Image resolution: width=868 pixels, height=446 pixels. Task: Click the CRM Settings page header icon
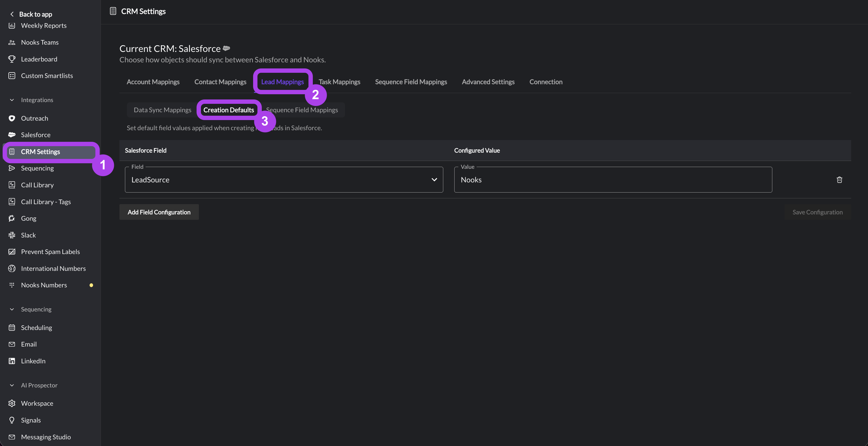point(113,11)
